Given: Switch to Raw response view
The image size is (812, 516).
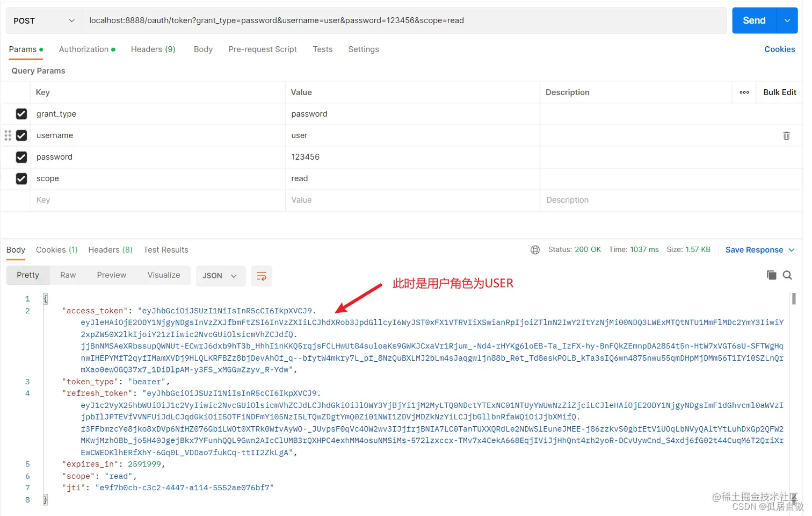Looking at the screenshot, I should pos(68,275).
